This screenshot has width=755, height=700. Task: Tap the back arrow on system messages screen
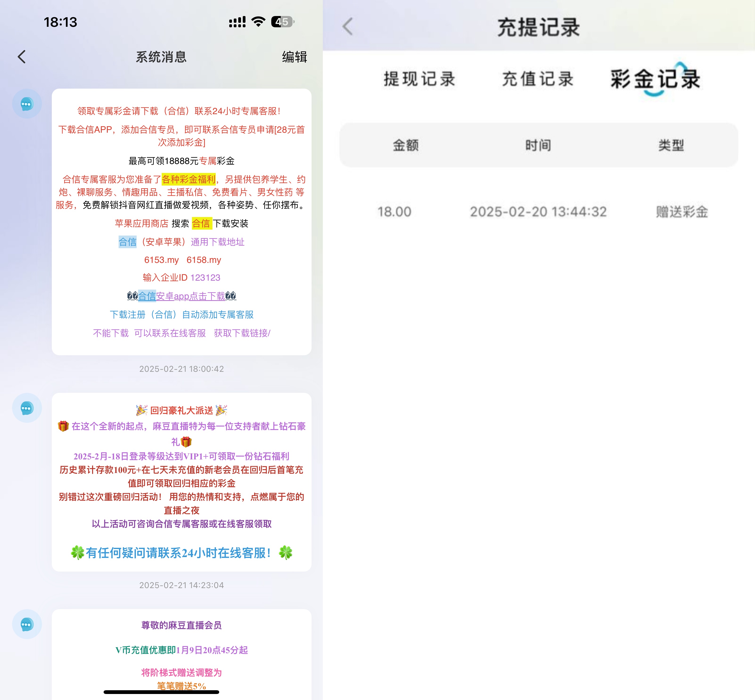pyautogui.click(x=22, y=57)
